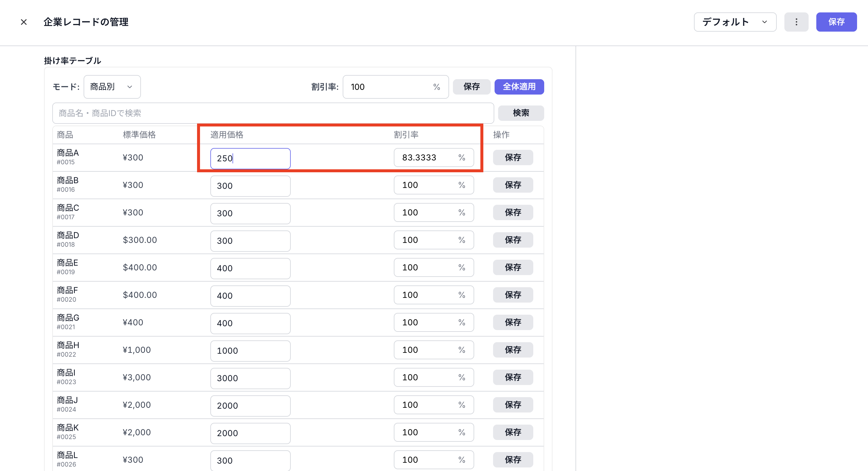Save the 商品J row

tap(513, 405)
